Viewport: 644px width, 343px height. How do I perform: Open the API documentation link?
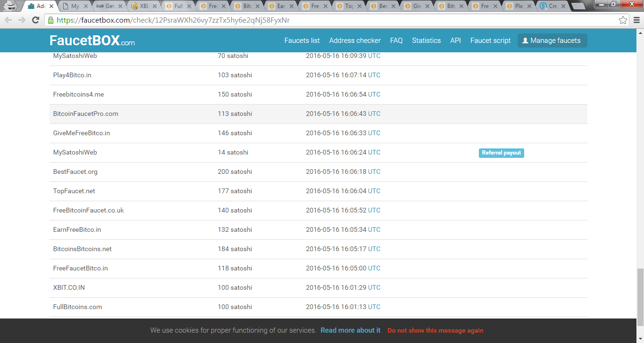pos(455,41)
